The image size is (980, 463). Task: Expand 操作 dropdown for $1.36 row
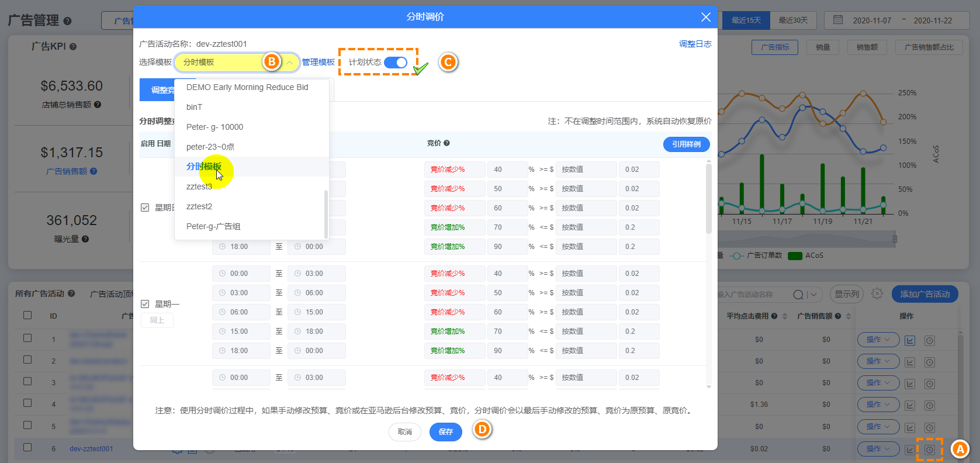pyautogui.click(x=878, y=405)
